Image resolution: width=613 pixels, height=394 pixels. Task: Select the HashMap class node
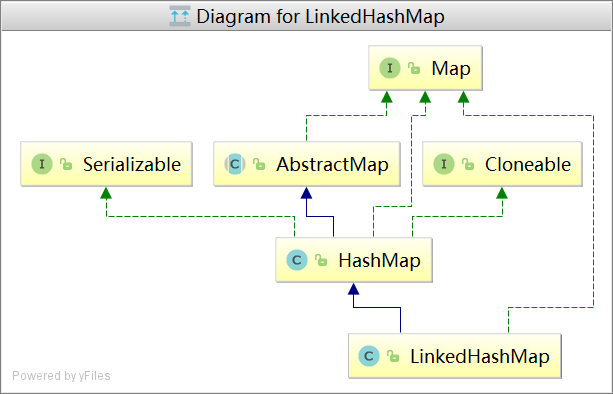point(354,260)
